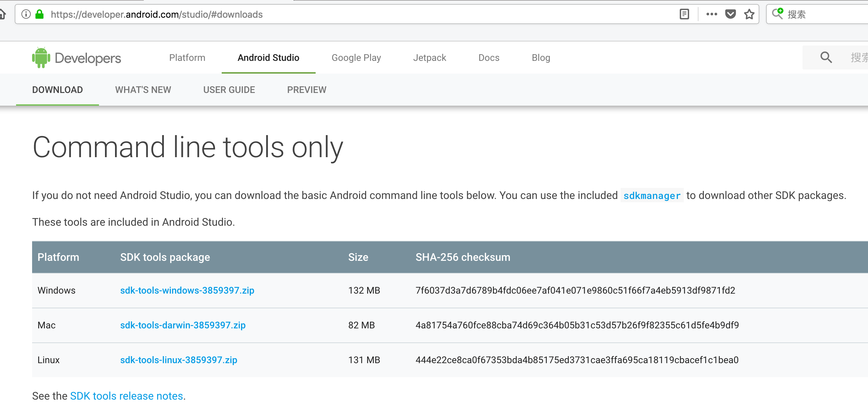The height and width of the screenshot is (420, 868).
Task: Save page to Pocket icon
Action: (730, 14)
